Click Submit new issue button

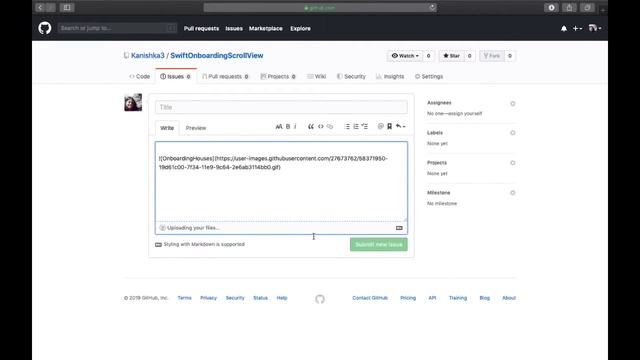[x=378, y=244]
